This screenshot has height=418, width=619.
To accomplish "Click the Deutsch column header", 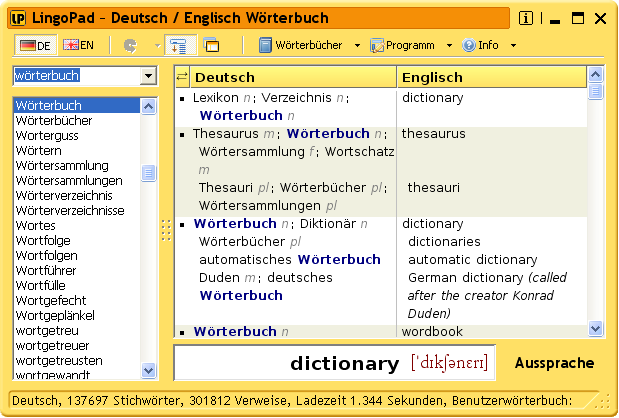I will point(294,77).
